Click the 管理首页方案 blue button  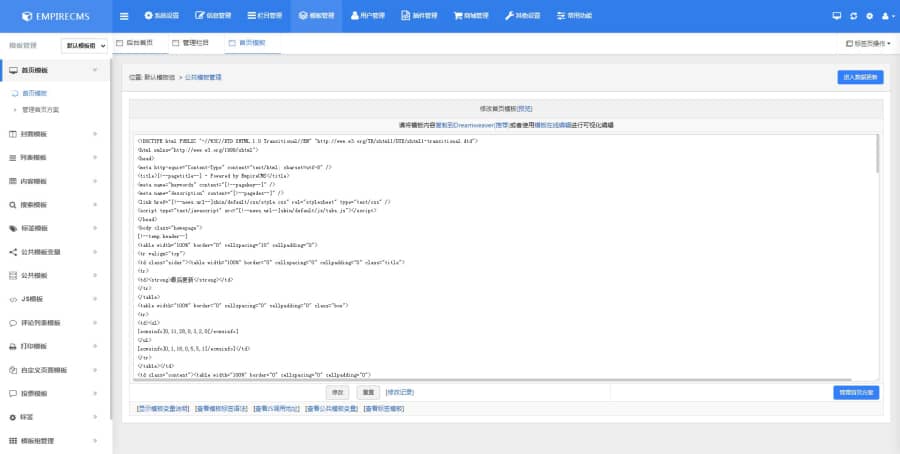[856, 393]
